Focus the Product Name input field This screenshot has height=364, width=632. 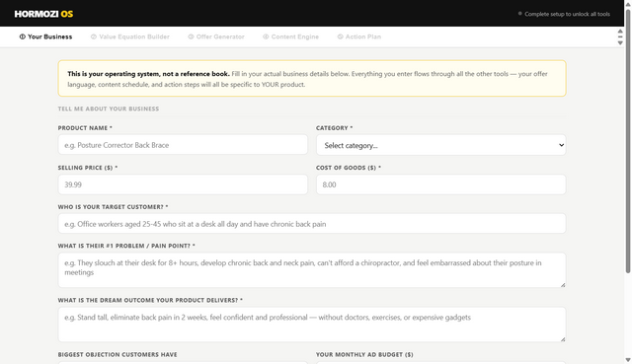pyautogui.click(x=183, y=145)
